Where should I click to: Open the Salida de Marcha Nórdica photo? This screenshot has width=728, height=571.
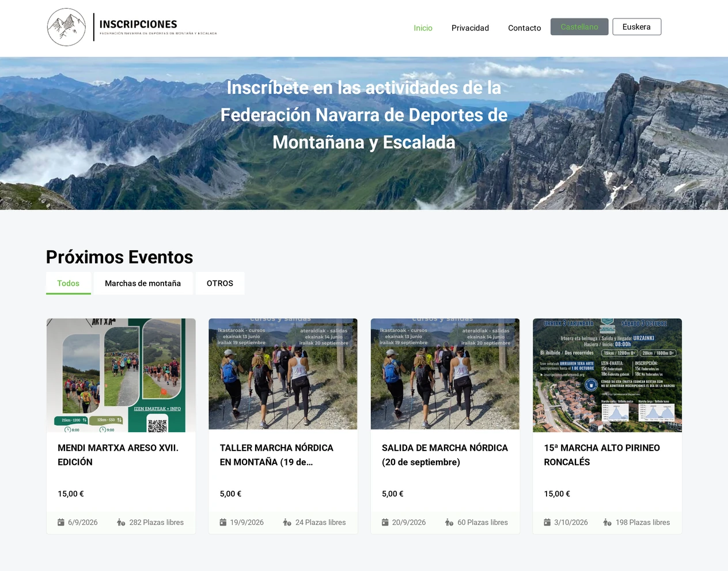tap(445, 374)
